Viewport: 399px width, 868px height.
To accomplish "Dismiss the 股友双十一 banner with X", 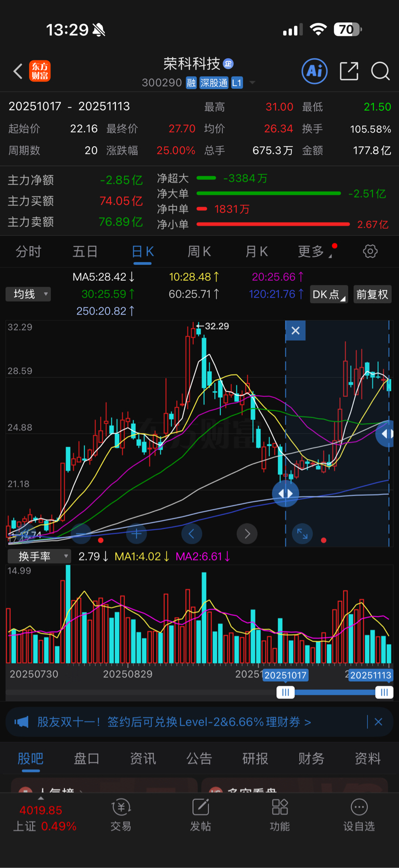I will 378,722.
